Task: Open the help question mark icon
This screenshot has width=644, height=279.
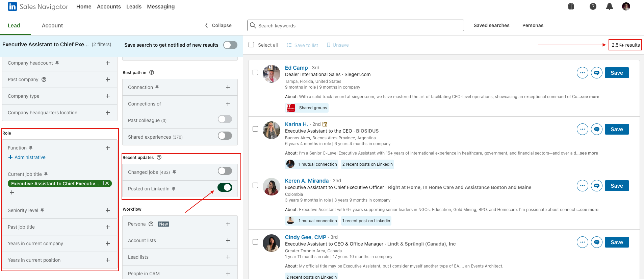Action: [x=593, y=6]
